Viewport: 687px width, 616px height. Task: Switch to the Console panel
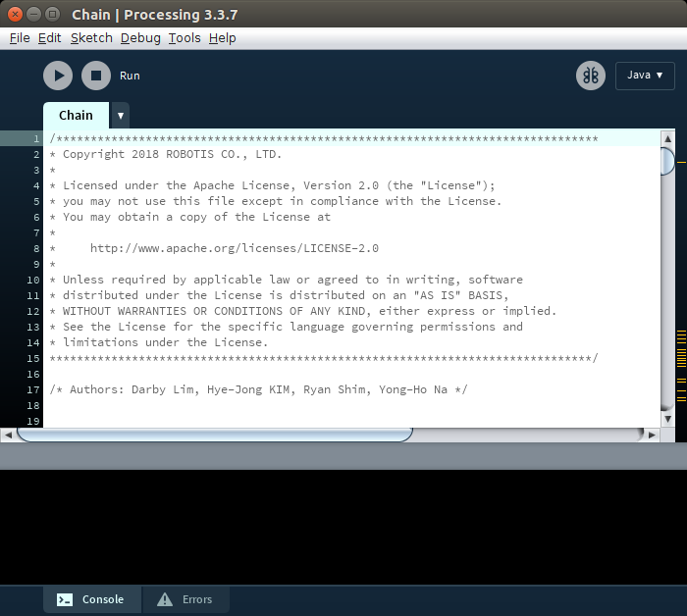tap(91, 599)
